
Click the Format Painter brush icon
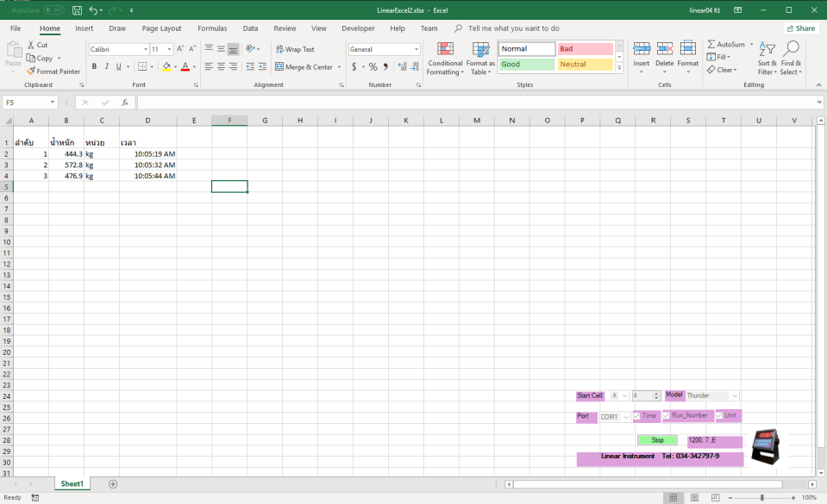coord(31,72)
